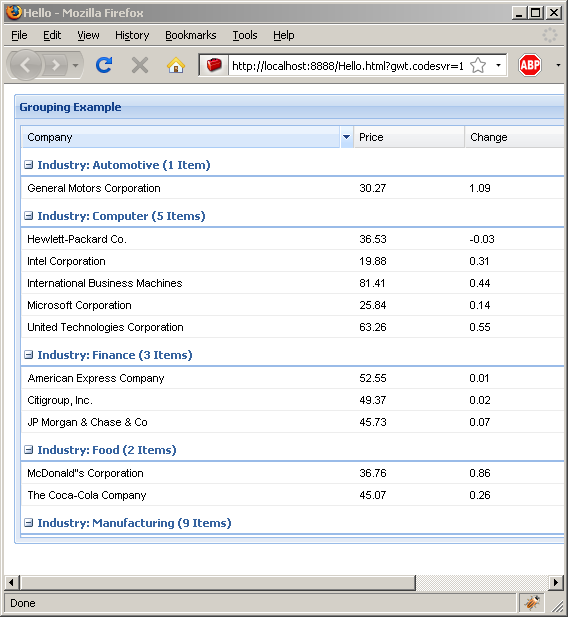Click the horizontal scrollbar right arrow
Viewport: 568px width, 617px height.
pos(556,583)
